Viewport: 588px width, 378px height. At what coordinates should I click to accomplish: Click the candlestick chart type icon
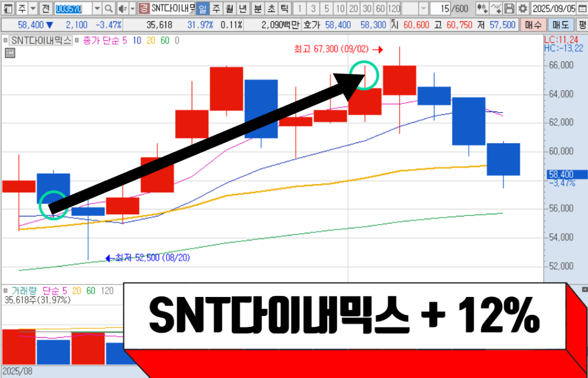[480, 9]
